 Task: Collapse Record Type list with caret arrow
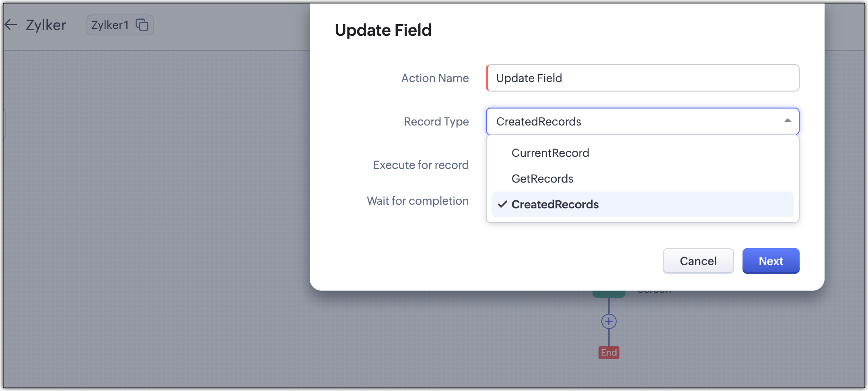[x=788, y=121]
